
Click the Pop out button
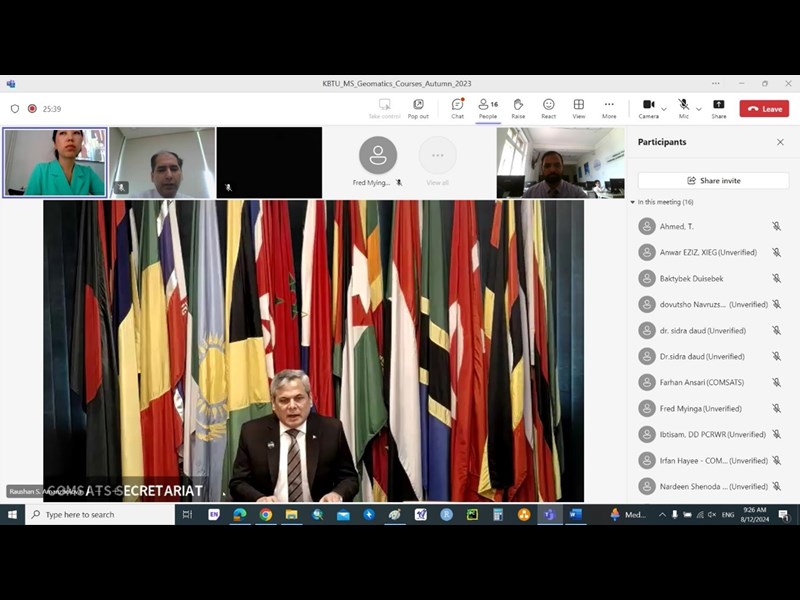418,109
